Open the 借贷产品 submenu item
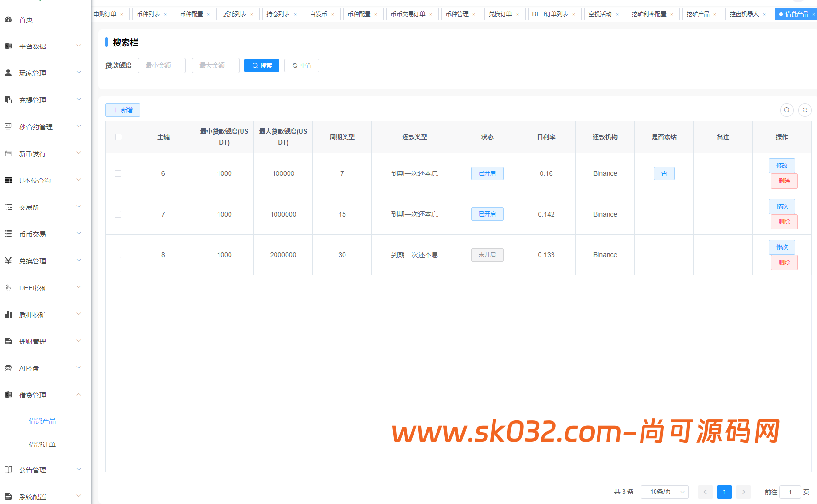 tap(42, 421)
